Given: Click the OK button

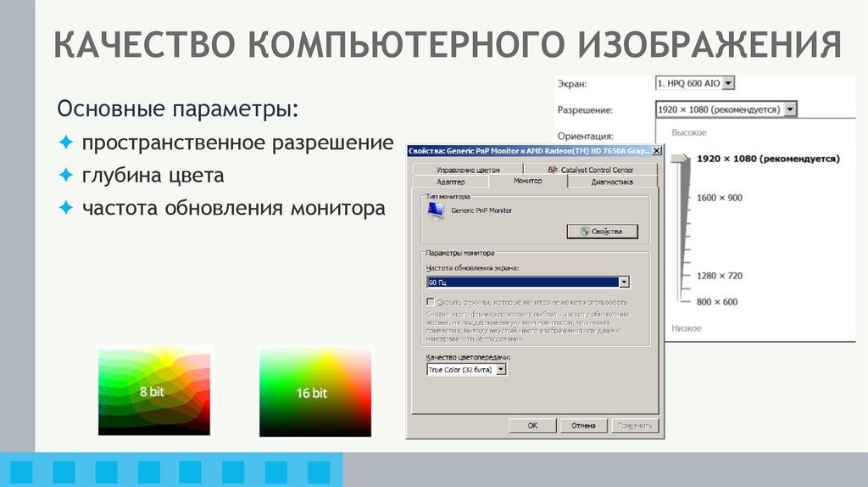Looking at the screenshot, I should pyautogui.click(x=532, y=426).
